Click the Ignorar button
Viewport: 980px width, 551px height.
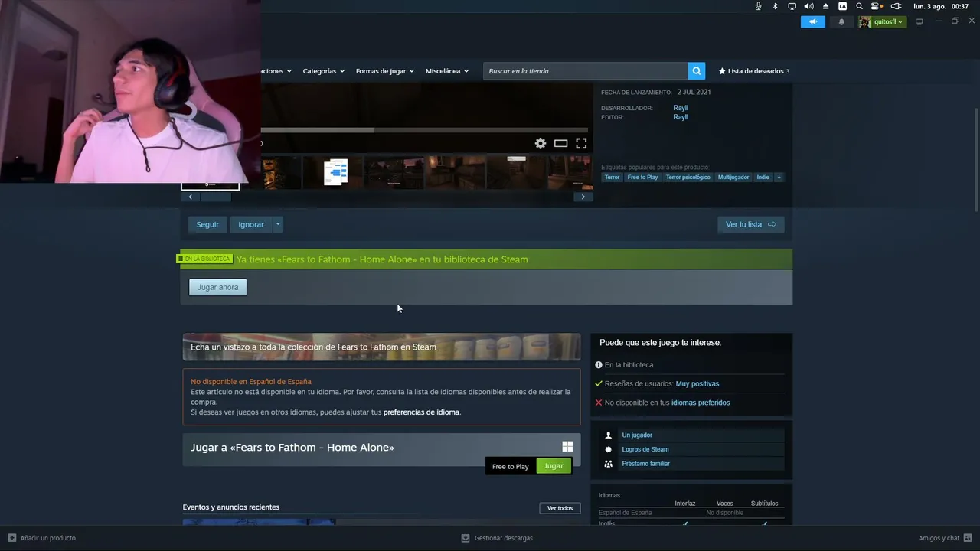tap(251, 224)
